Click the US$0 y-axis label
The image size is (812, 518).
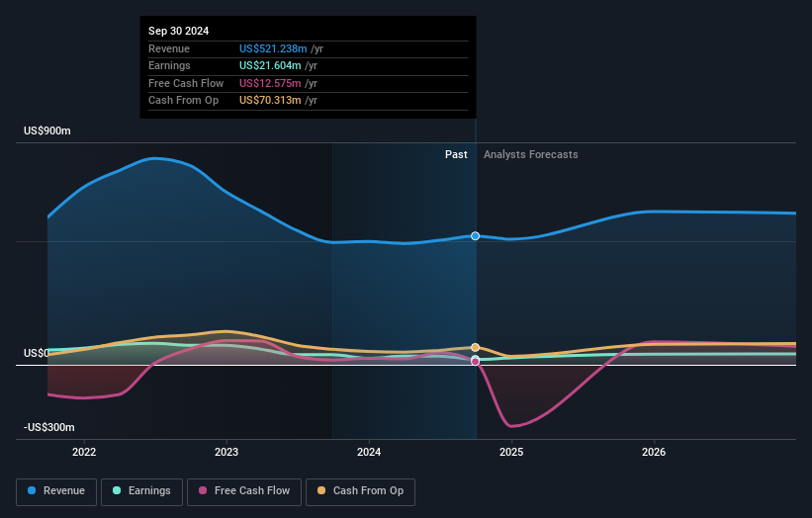pyautogui.click(x=37, y=353)
